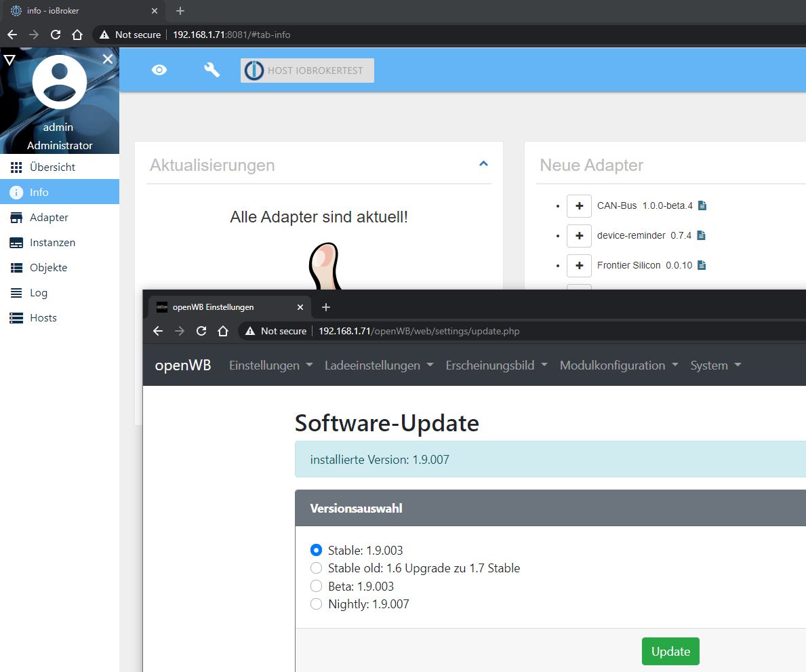
Task: Open document icon beside Frontier Silicon 0.0.10
Action: (x=702, y=265)
